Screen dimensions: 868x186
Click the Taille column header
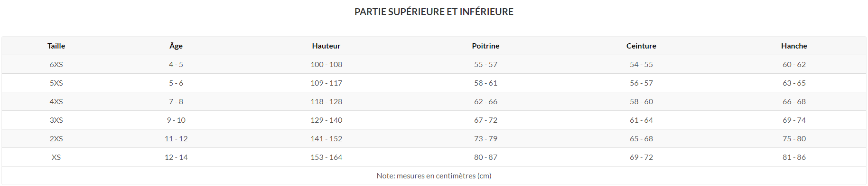click(x=56, y=46)
